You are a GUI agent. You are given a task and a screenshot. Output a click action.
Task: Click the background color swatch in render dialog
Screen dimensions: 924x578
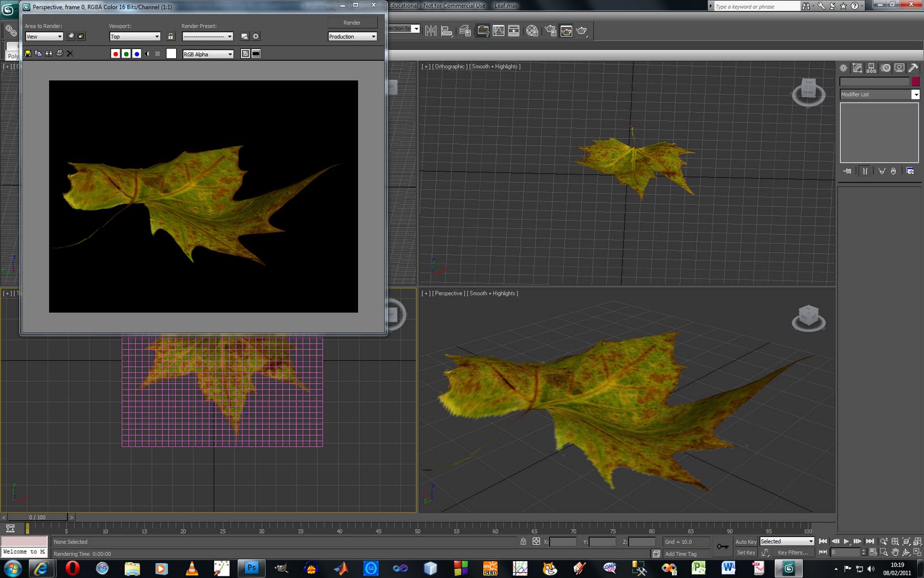pyautogui.click(x=170, y=53)
